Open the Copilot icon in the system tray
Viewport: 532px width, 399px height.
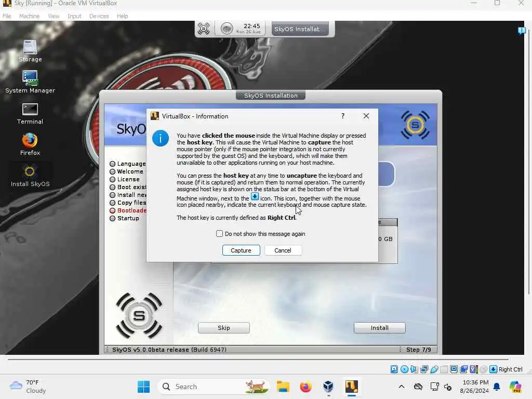coord(516,387)
